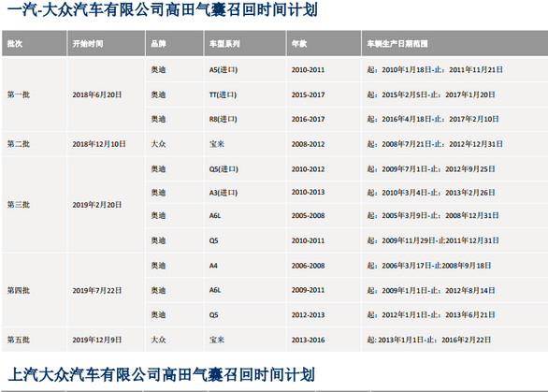This screenshot has height=392, width=548.
Task: Click the Q5 model in 2012-2013 row
Action: (x=213, y=315)
